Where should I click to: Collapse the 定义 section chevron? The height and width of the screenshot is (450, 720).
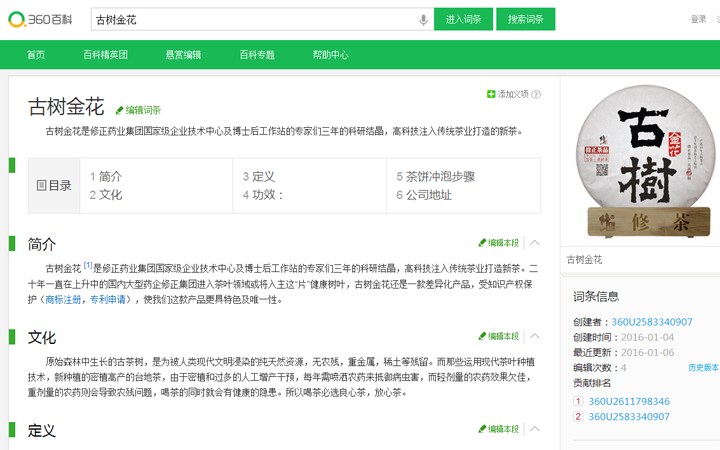[x=534, y=429]
